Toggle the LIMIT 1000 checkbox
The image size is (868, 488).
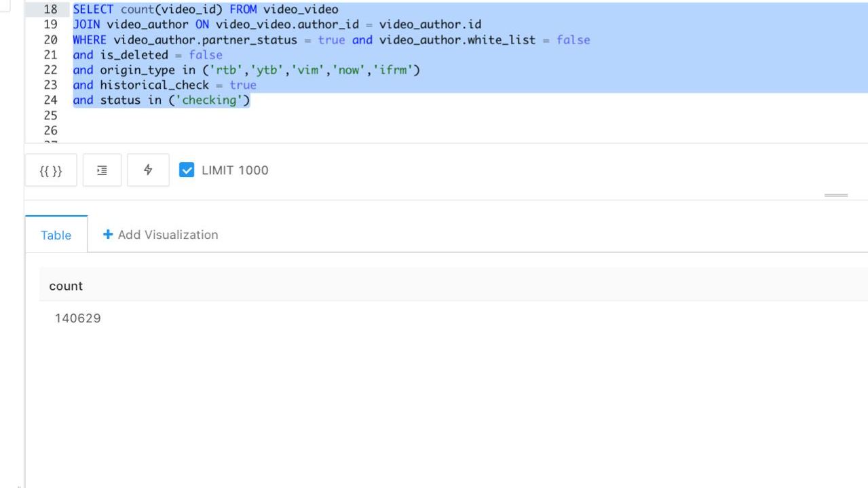coord(187,170)
